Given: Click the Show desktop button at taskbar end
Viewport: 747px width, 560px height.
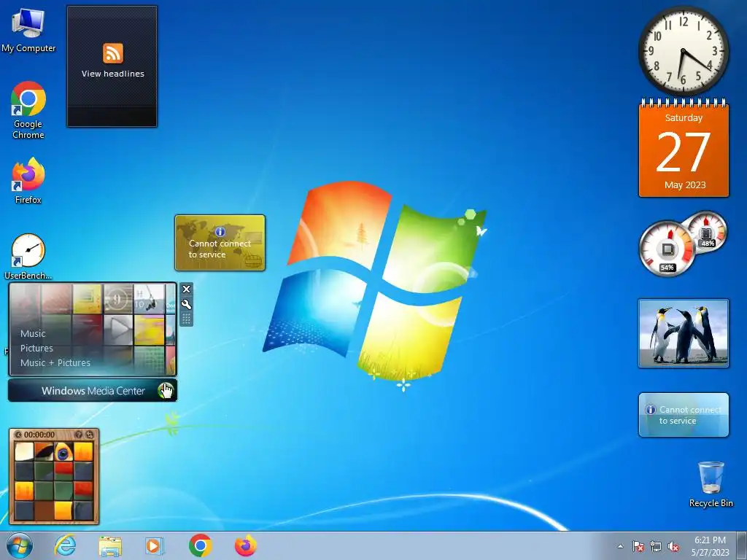Looking at the screenshot, I should point(742,546).
